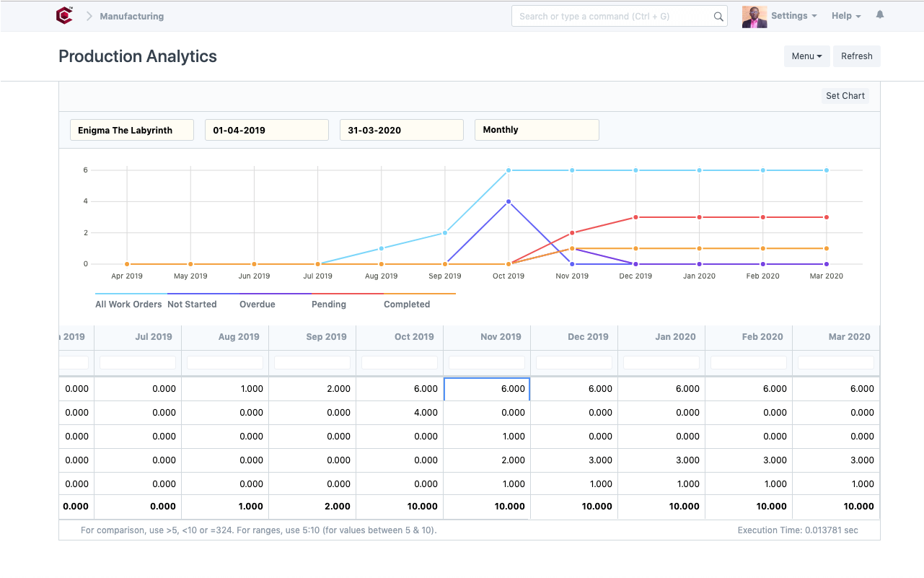Toggle the Not Started legend entry

(192, 304)
